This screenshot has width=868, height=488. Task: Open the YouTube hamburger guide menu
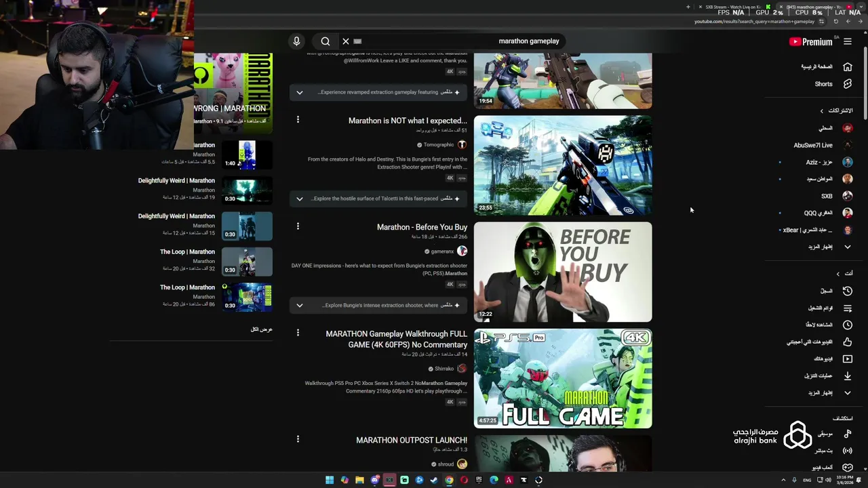[x=848, y=41]
